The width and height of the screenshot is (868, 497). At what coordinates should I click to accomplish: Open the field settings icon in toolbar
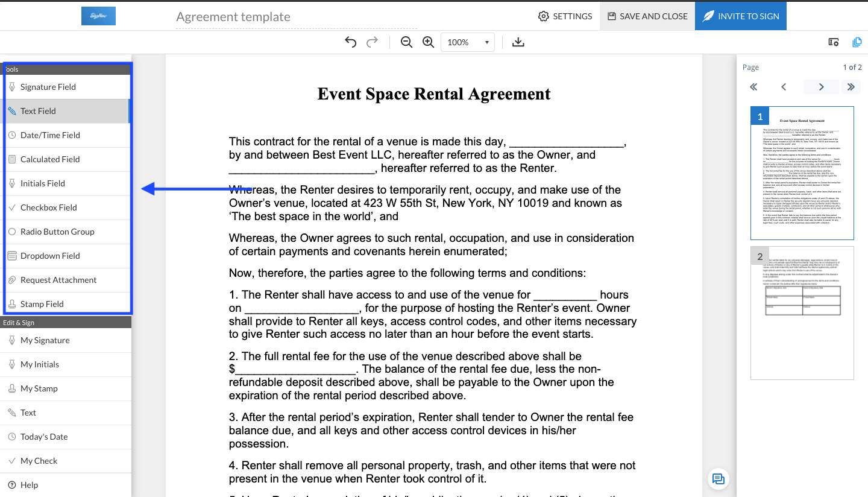[834, 42]
